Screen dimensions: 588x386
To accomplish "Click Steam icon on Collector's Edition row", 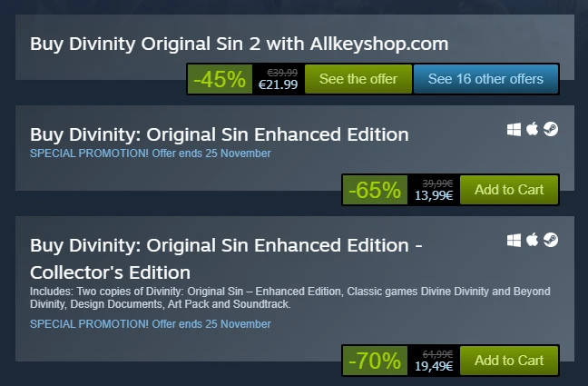I will (551, 240).
